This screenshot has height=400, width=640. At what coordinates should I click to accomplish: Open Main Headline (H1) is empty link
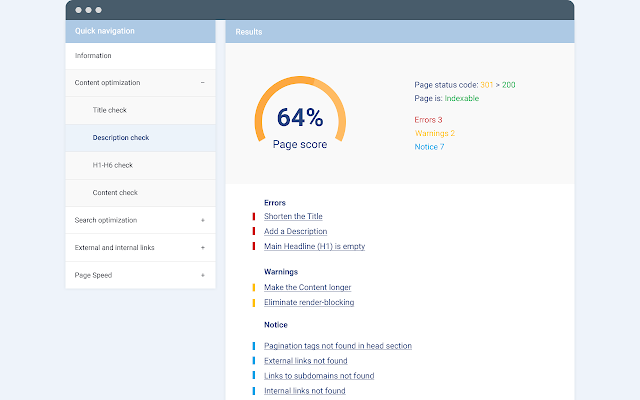[x=314, y=247]
